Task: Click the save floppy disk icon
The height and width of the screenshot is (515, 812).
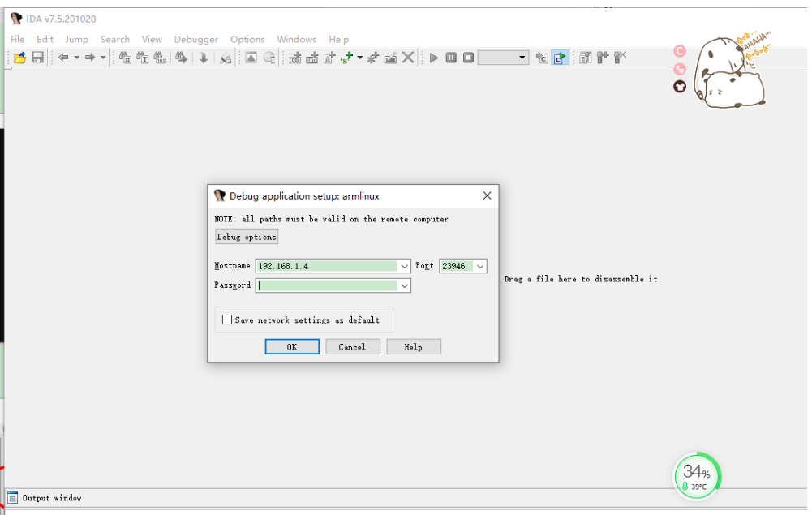Action: 38,58
